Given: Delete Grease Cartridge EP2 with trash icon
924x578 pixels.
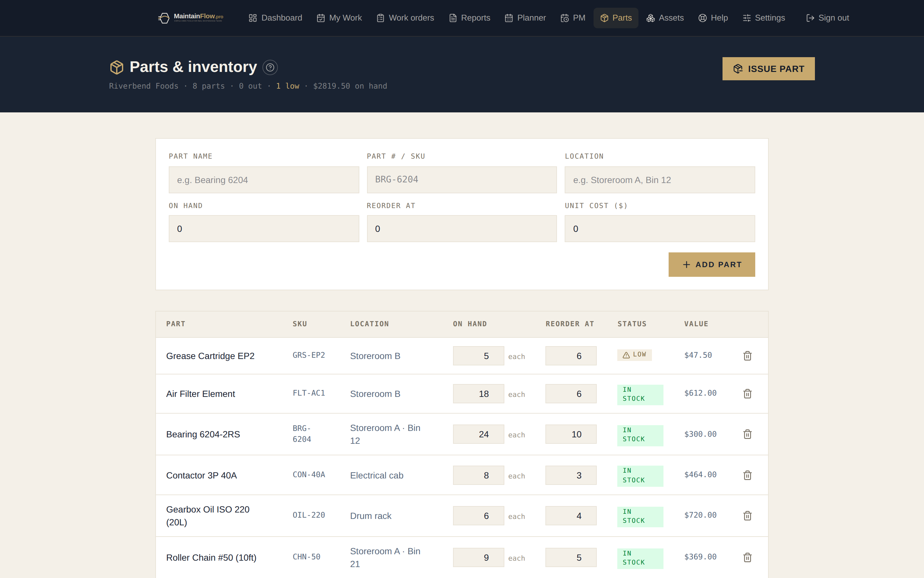Looking at the screenshot, I should (x=747, y=356).
